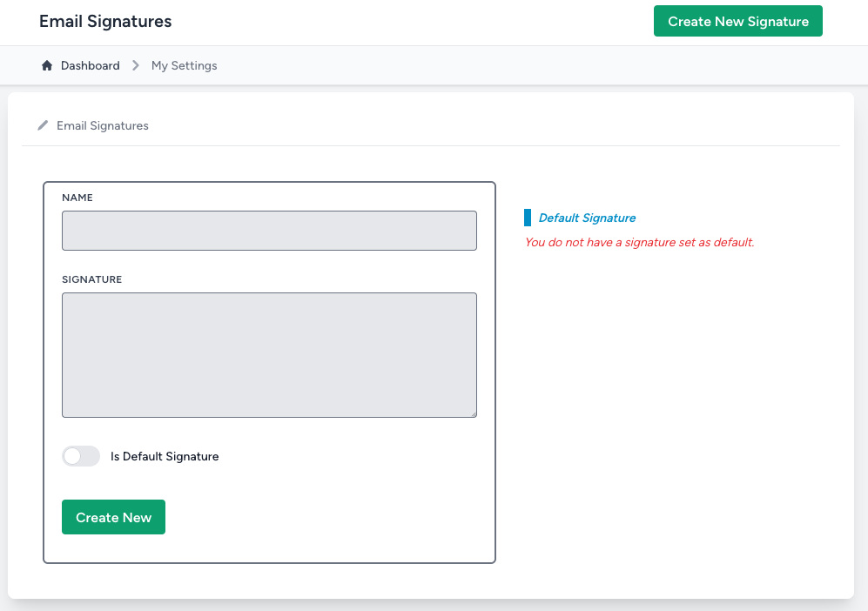
Task: Open the Default Signature link
Action: click(x=585, y=218)
